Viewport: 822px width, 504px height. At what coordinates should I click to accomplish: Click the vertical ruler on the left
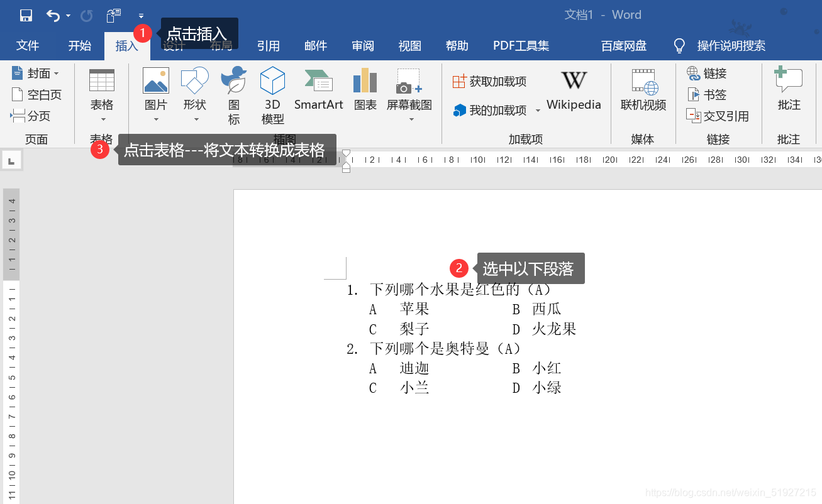[x=11, y=346]
